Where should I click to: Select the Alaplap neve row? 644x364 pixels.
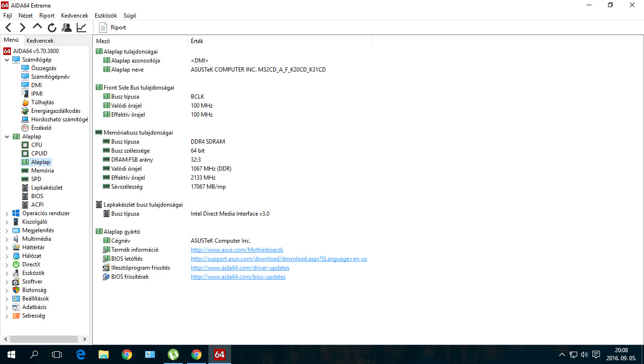(214, 70)
